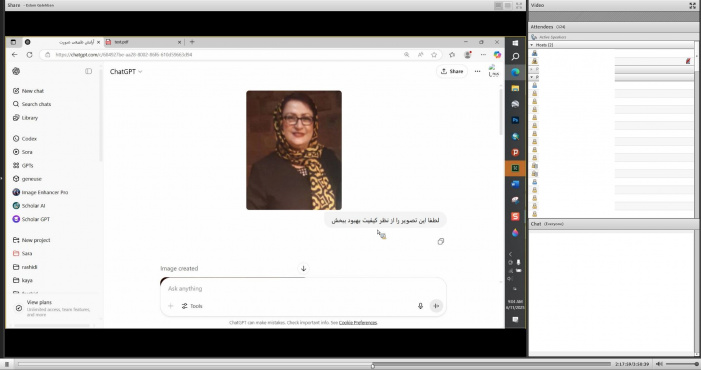
Task: Open the Library section
Action: click(25, 118)
